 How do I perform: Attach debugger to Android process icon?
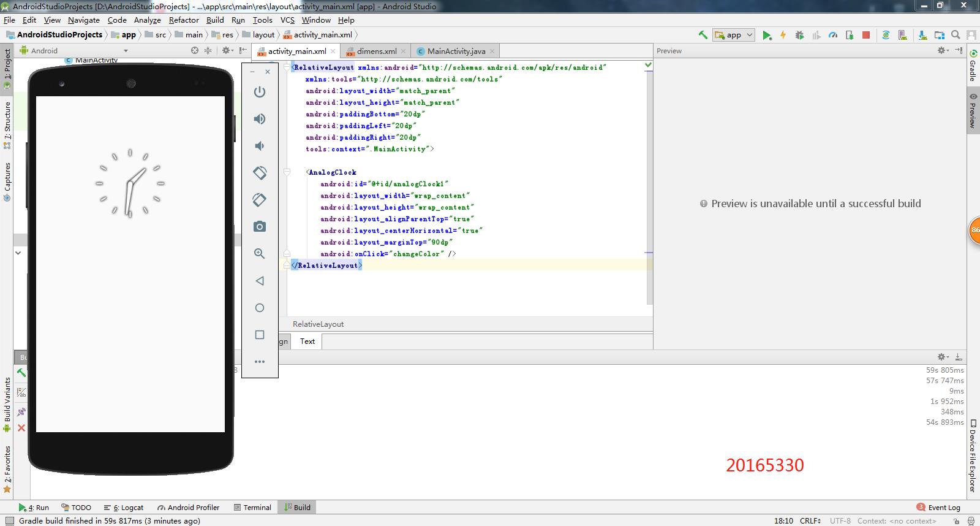850,35
